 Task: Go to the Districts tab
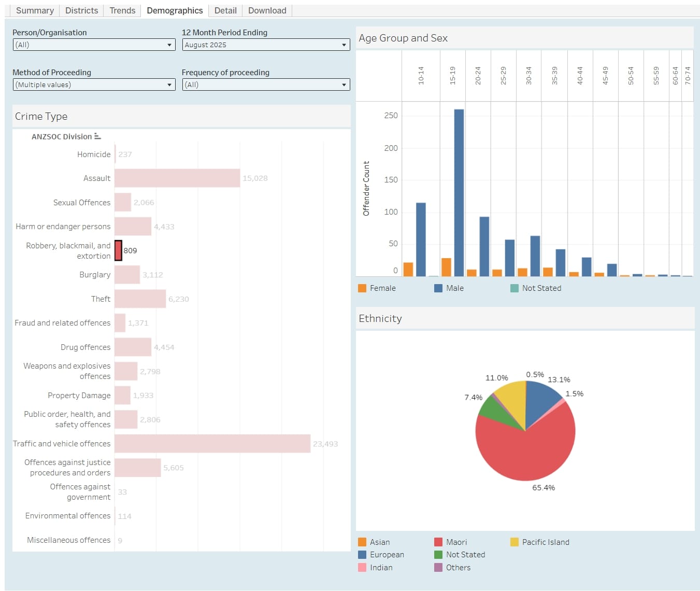tap(81, 10)
